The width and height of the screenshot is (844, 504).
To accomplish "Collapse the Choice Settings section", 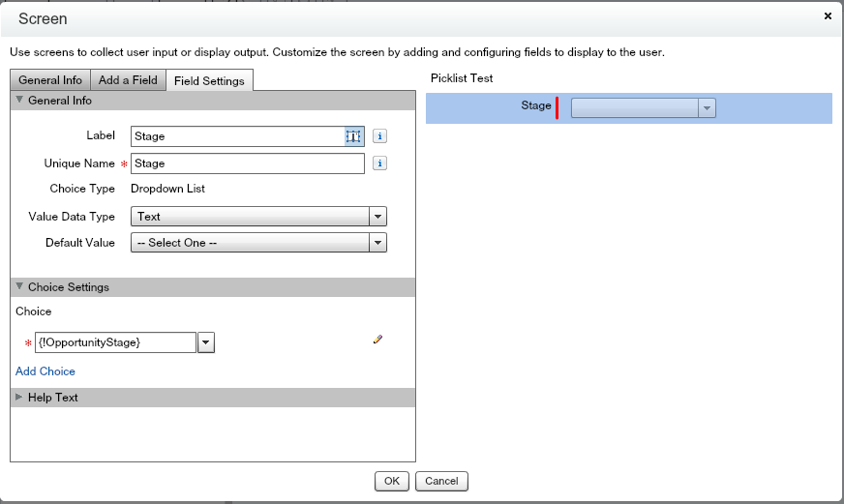I will (x=68, y=287).
